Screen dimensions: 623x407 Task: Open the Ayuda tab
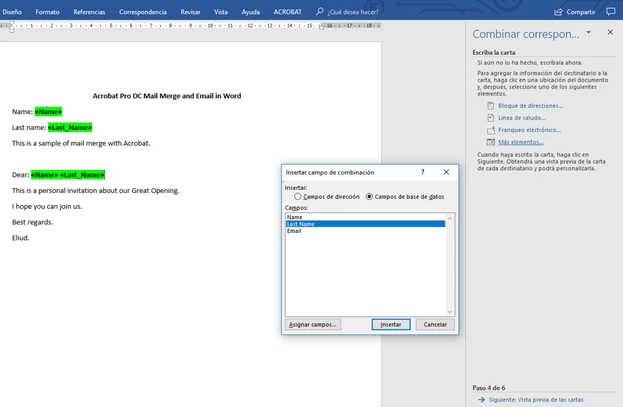250,12
